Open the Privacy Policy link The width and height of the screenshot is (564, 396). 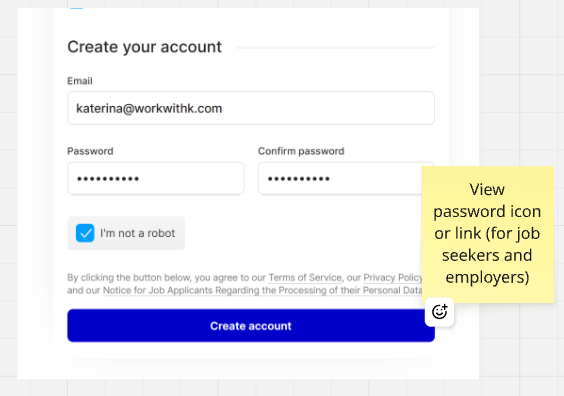pyautogui.click(x=393, y=278)
